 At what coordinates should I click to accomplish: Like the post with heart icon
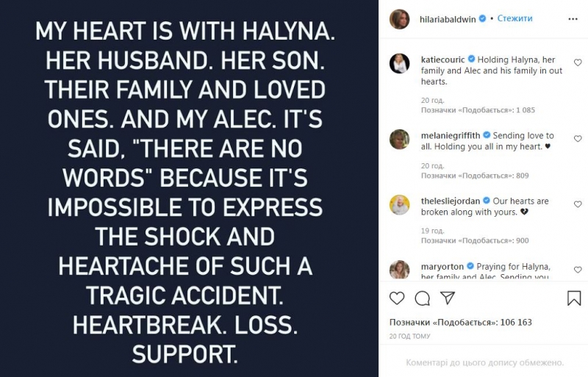(397, 298)
